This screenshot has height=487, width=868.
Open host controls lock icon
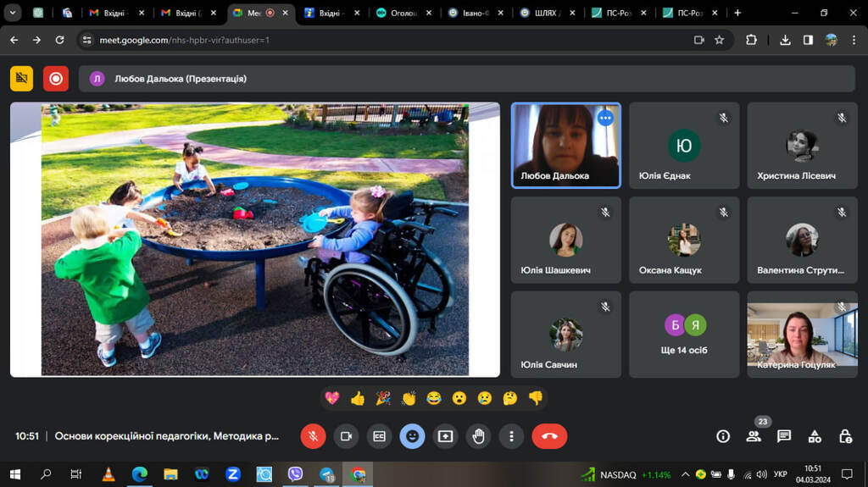coord(845,436)
